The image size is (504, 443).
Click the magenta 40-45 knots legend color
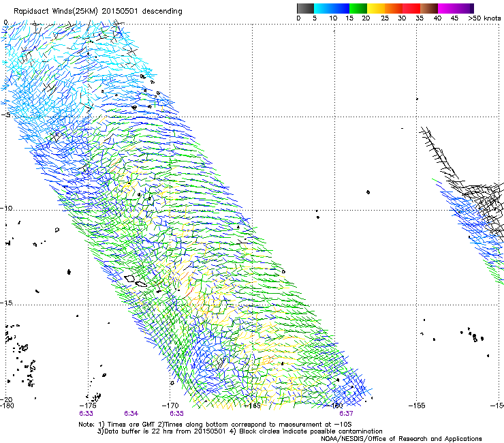click(447, 8)
